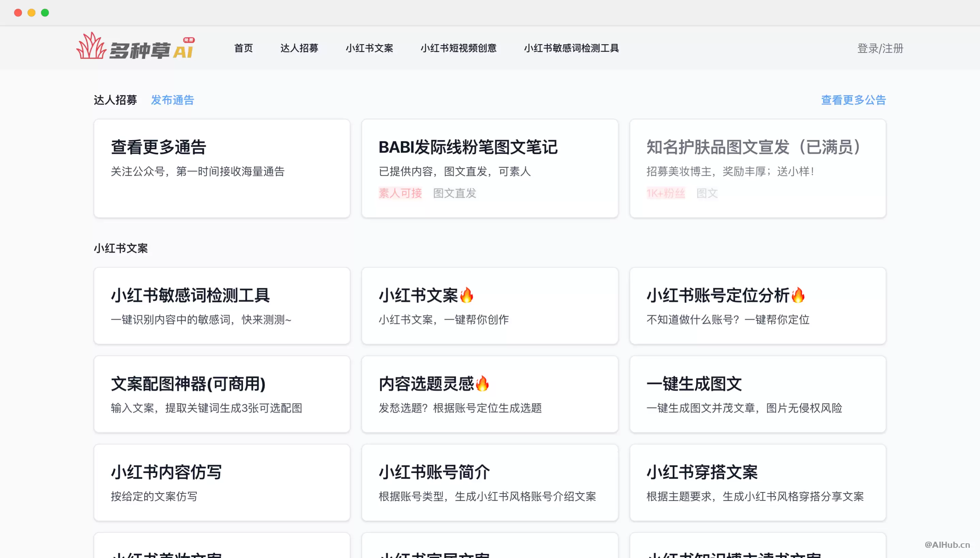
Task: Go to 小红书文案 in top navigation
Action: tap(370, 48)
